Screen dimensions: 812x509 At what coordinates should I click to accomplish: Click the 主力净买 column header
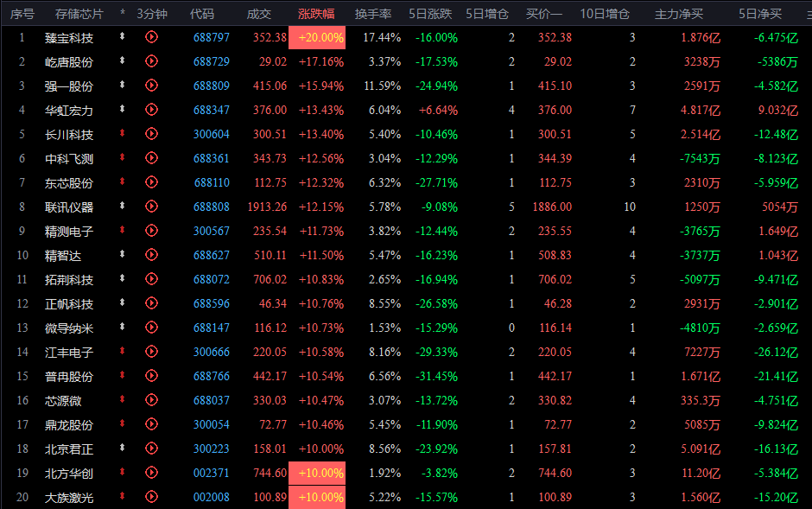[x=678, y=14]
